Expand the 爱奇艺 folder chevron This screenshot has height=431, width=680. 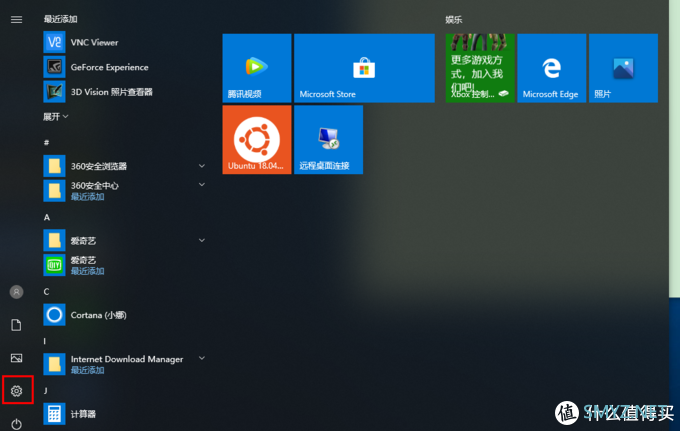coord(202,240)
